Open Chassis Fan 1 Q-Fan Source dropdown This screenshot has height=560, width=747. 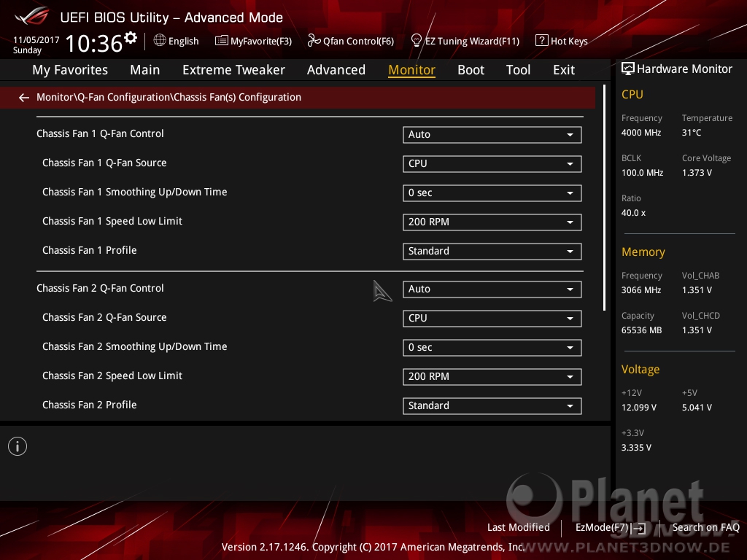pyautogui.click(x=492, y=164)
